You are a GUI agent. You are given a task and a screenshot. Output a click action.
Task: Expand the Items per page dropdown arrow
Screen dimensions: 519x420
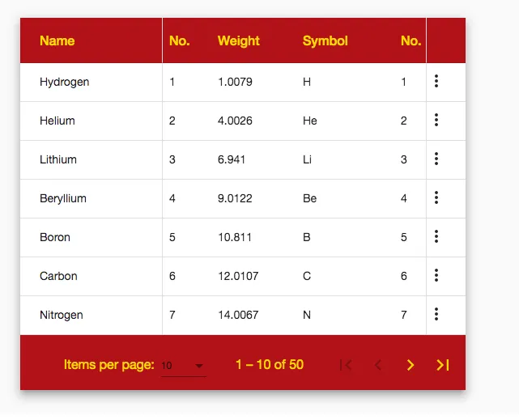[199, 366]
